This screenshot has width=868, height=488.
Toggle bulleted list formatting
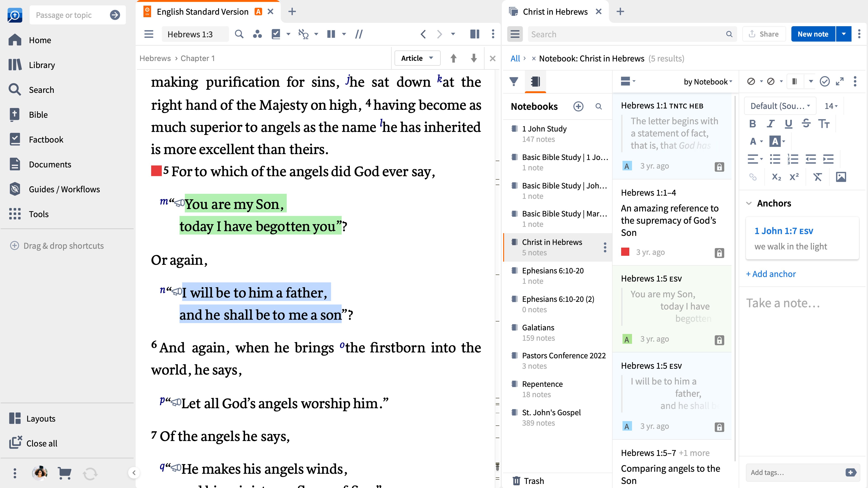775,159
